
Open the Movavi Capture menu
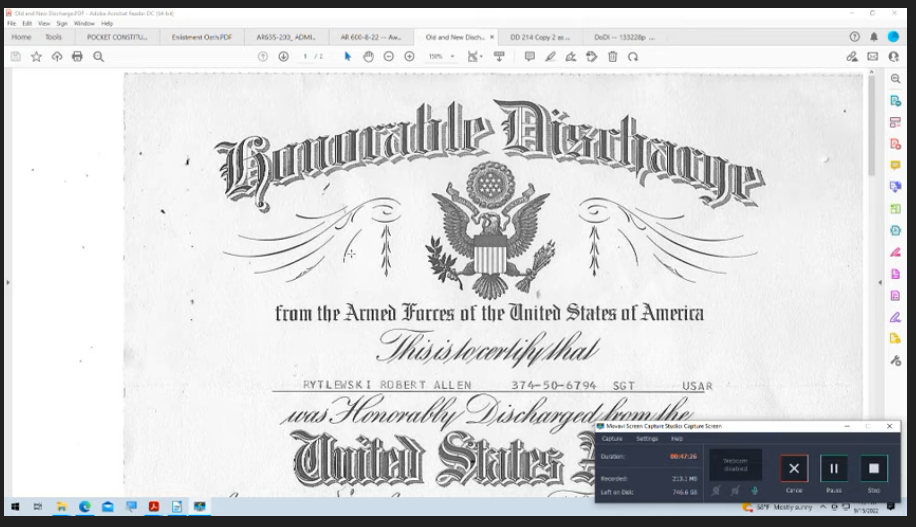tap(612, 439)
